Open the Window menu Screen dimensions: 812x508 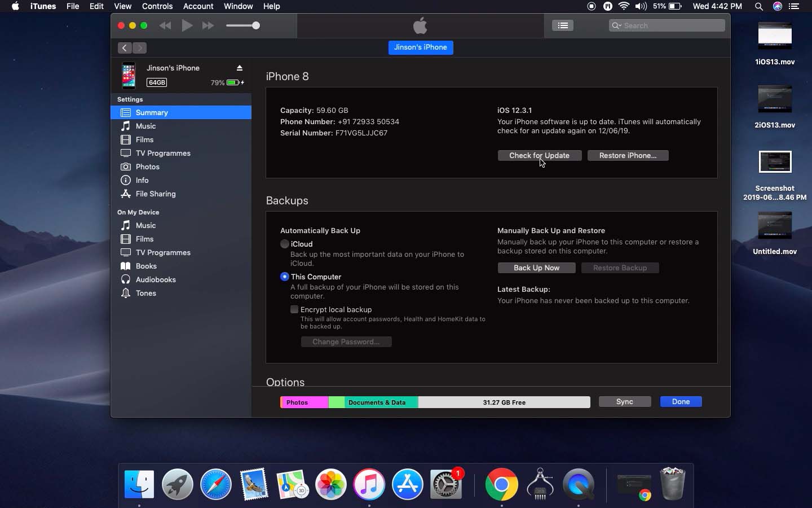tap(238, 6)
